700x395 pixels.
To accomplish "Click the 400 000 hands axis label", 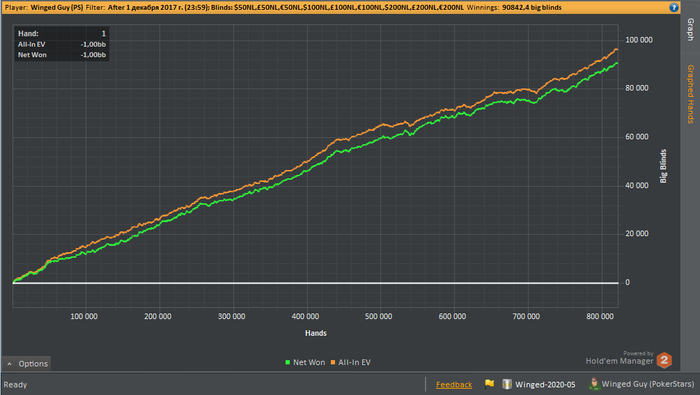I will [305, 316].
